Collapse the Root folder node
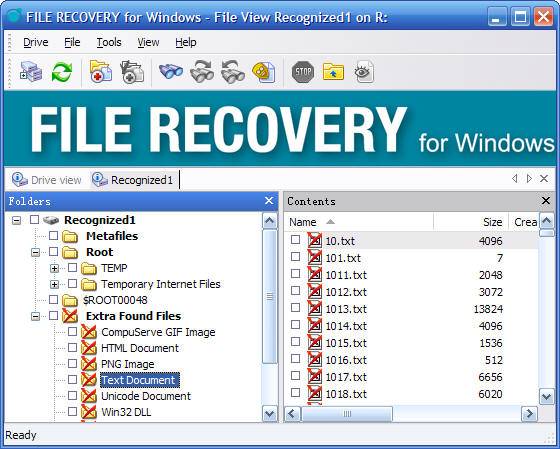Image resolution: width=560 pixels, height=449 pixels. tap(35, 253)
